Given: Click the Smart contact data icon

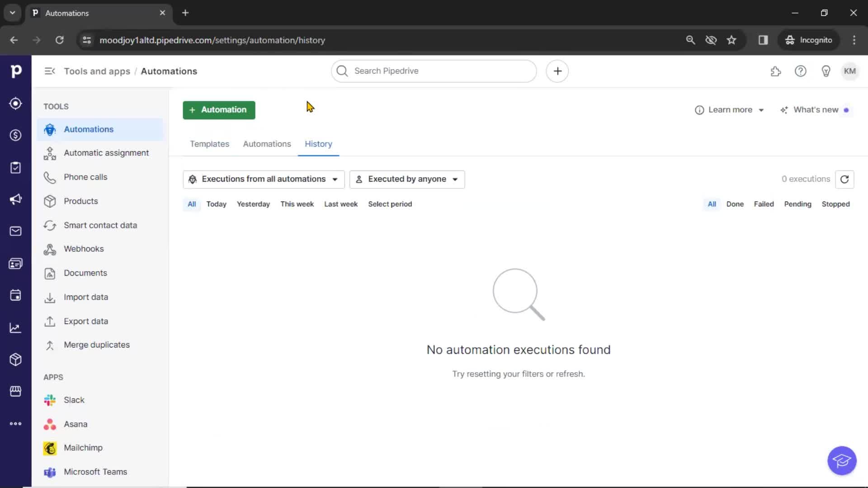Looking at the screenshot, I should pos(49,225).
